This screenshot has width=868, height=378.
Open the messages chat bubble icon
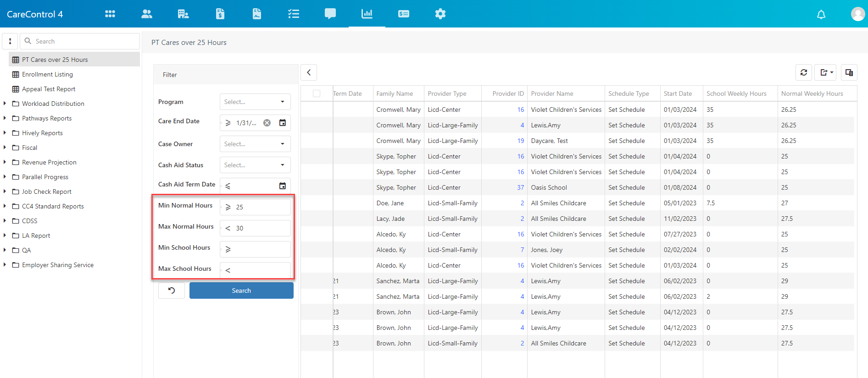point(330,14)
